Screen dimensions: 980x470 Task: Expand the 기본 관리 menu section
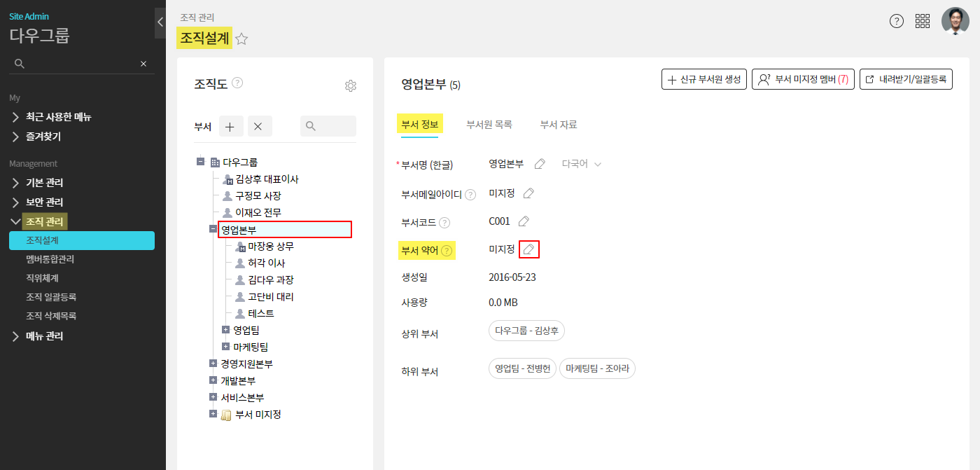[x=45, y=183]
